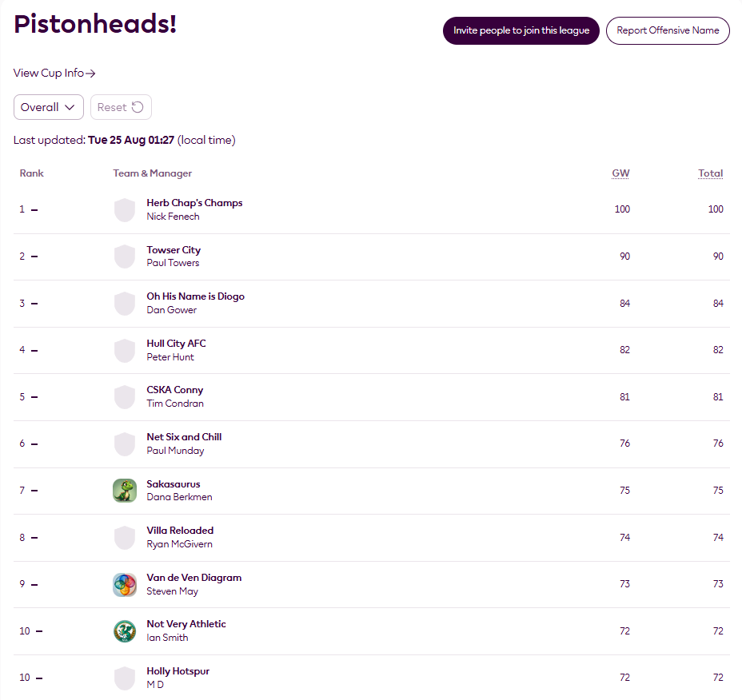Sort by the GW column header
The height and width of the screenshot is (700, 742).
pos(620,173)
